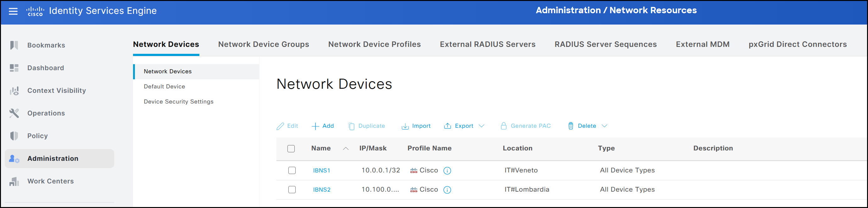Toggle the select-all devices checkbox
868x208 pixels.
pos(291,149)
